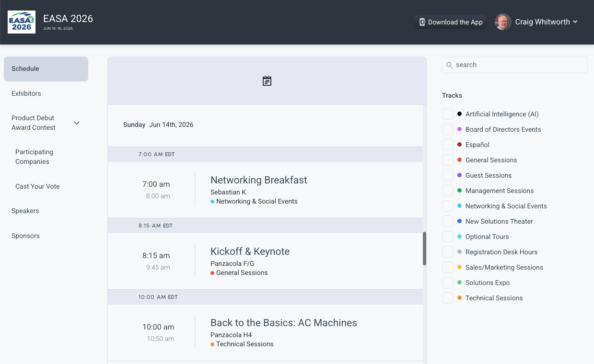Check the New Solutions Theater track
Viewport: 594px width, 364px height.
[x=448, y=221]
